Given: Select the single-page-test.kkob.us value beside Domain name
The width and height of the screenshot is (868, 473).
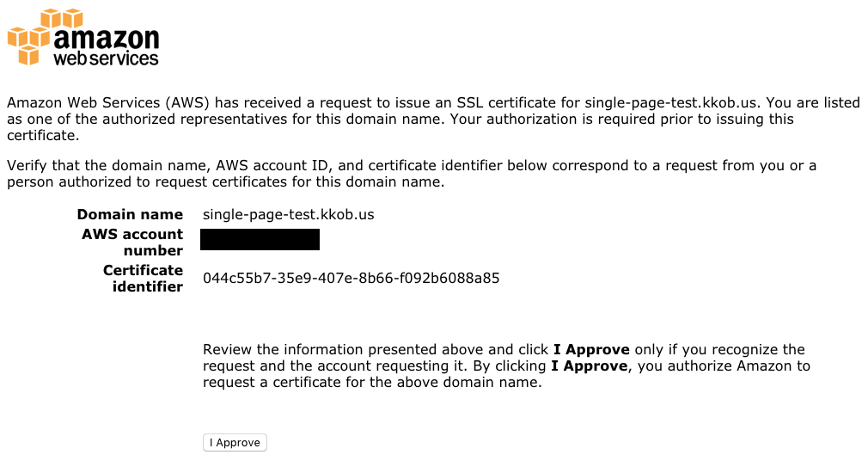Looking at the screenshot, I should tap(289, 215).
